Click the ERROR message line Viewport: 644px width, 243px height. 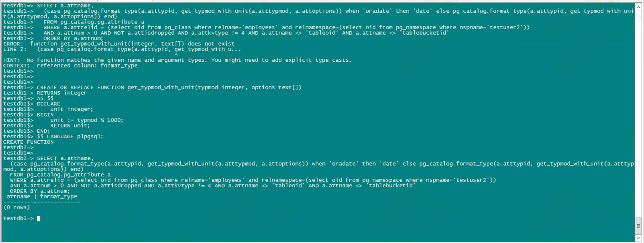[119, 44]
